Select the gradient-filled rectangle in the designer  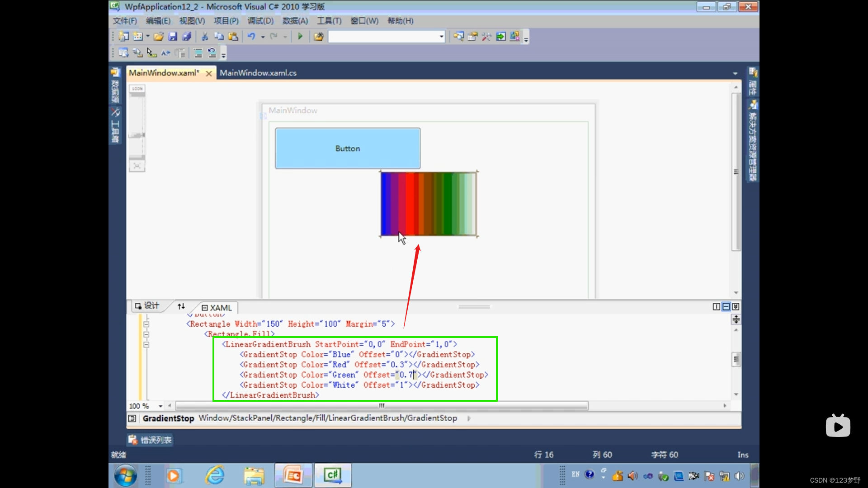point(429,204)
